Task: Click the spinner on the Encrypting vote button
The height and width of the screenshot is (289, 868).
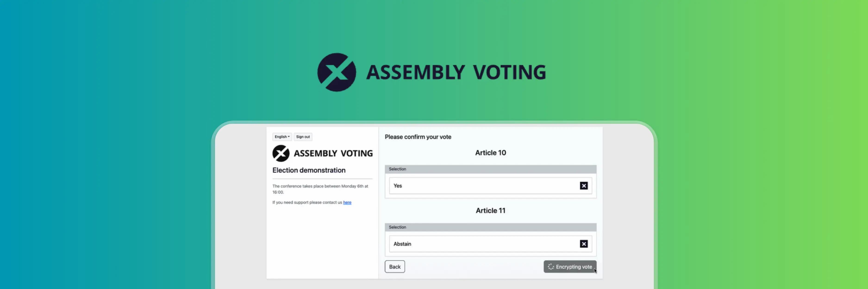Action: [x=551, y=267]
